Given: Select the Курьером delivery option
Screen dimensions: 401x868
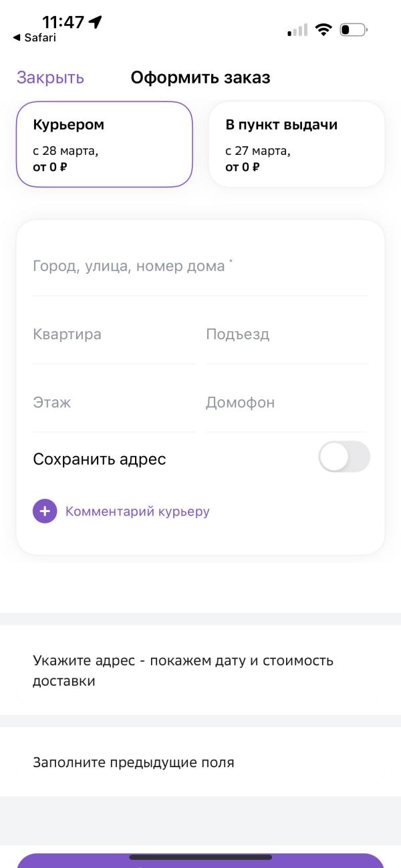Looking at the screenshot, I should point(104,144).
